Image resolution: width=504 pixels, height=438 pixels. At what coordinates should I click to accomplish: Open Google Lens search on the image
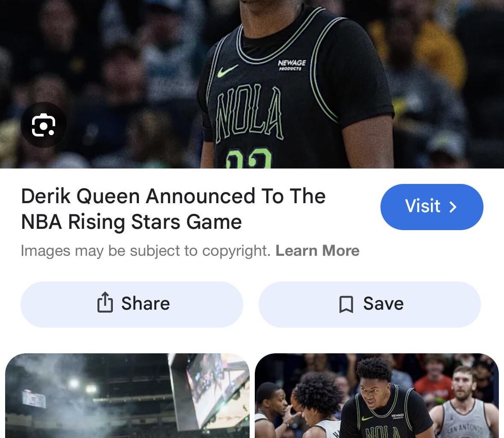click(x=44, y=125)
